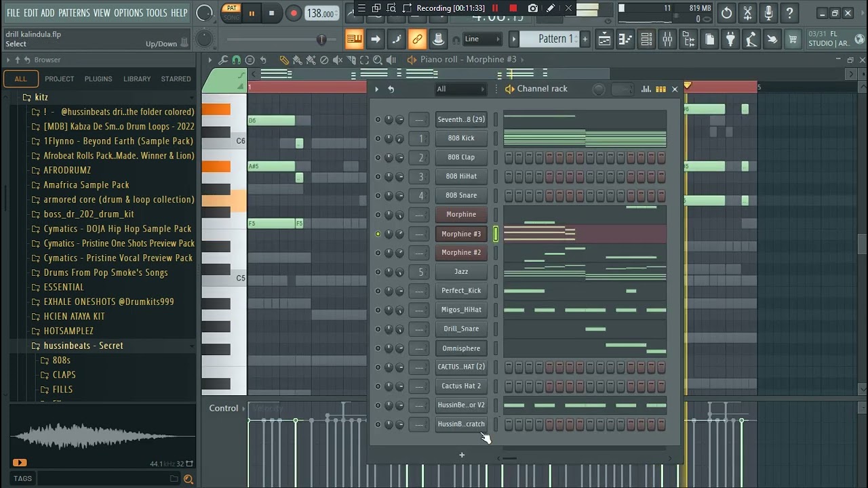Click the sample waveform preview
This screenshot has height=488, width=868.
coord(102,436)
